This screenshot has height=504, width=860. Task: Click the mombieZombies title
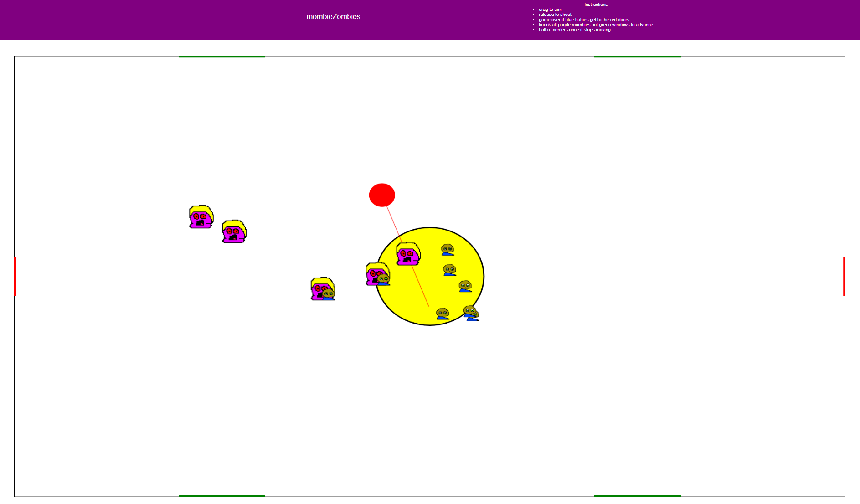tap(333, 17)
